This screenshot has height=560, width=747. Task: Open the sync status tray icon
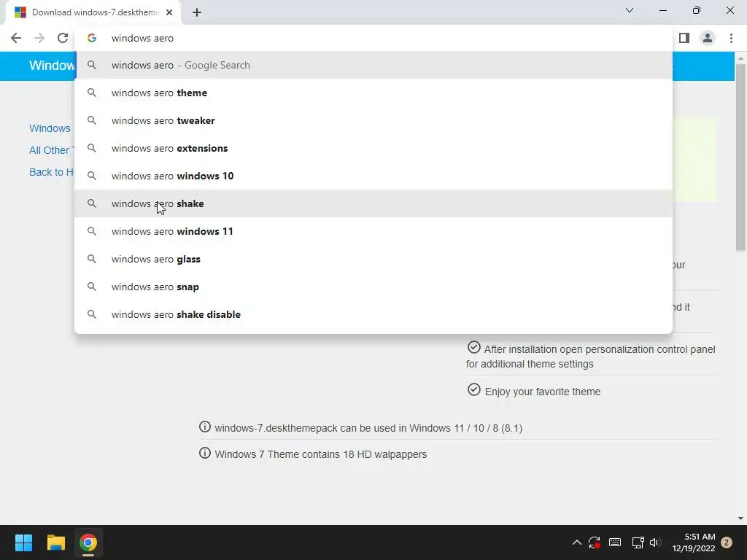coord(594,542)
